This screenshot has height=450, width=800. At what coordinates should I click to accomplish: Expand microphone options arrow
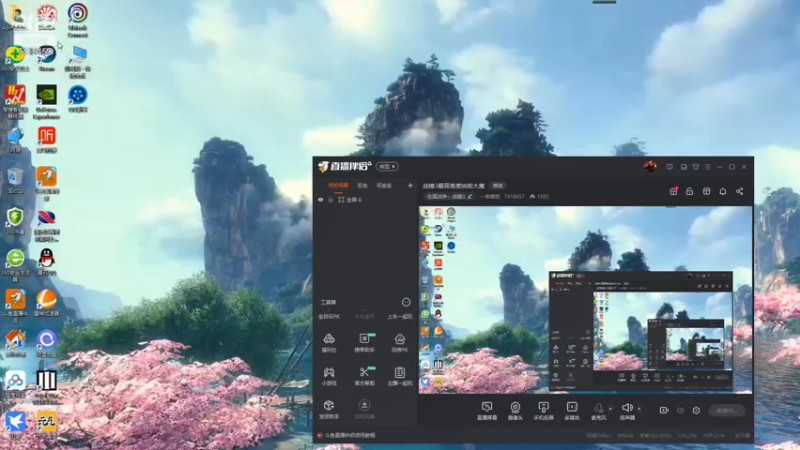point(610,409)
